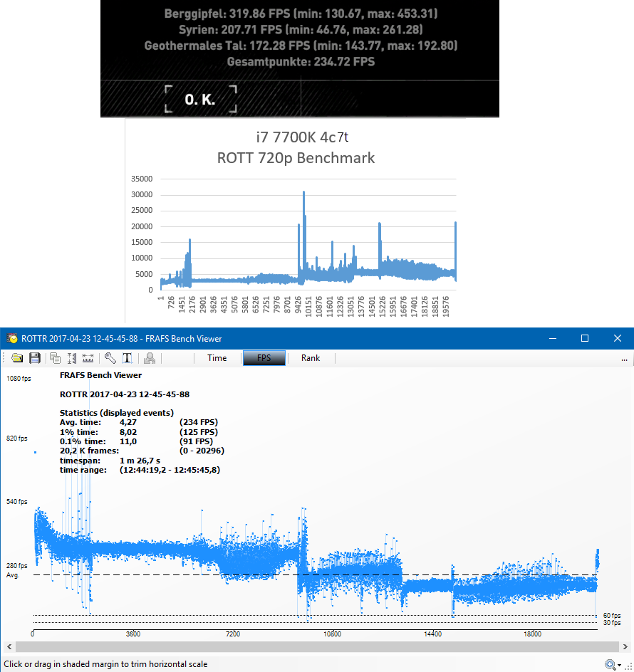Select the FPS view tab
Viewport: 634px width, 672px height.
[264, 358]
